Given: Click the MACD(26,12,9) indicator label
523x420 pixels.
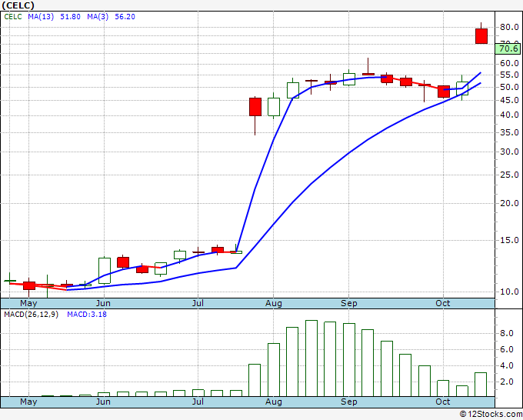Looking at the screenshot, I should (x=30, y=314).
